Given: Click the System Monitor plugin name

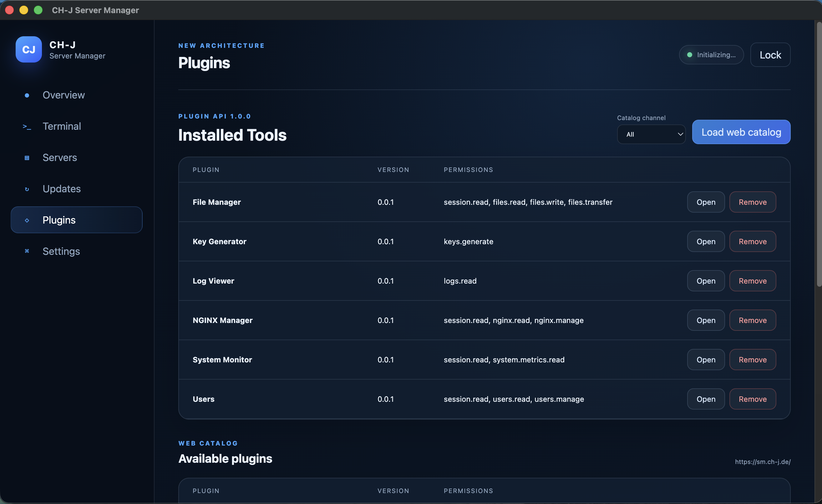Looking at the screenshot, I should (222, 360).
